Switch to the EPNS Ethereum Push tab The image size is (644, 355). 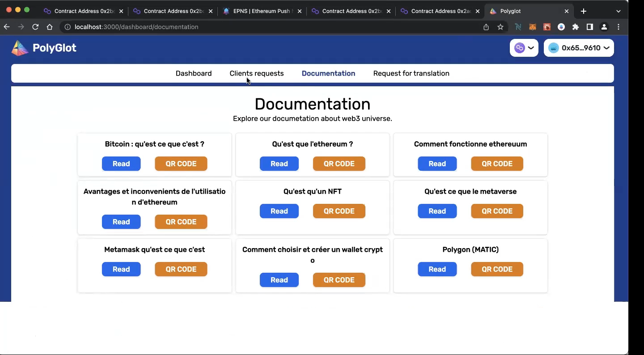(x=261, y=11)
